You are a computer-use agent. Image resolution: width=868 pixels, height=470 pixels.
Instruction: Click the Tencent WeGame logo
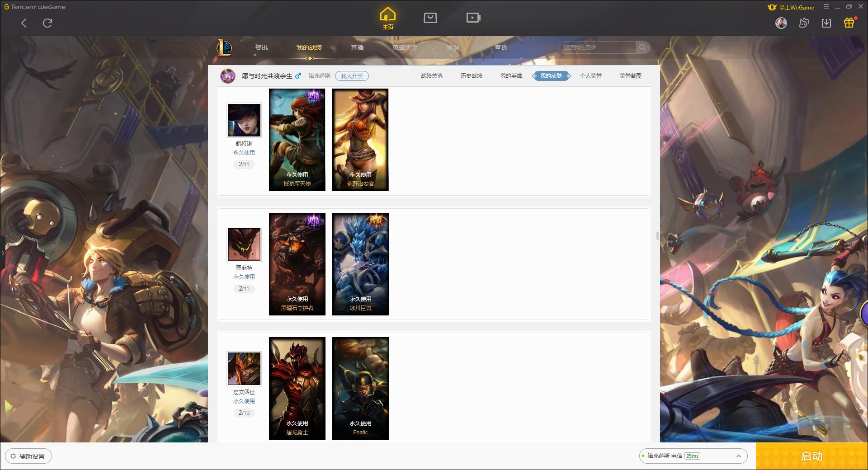click(35, 7)
